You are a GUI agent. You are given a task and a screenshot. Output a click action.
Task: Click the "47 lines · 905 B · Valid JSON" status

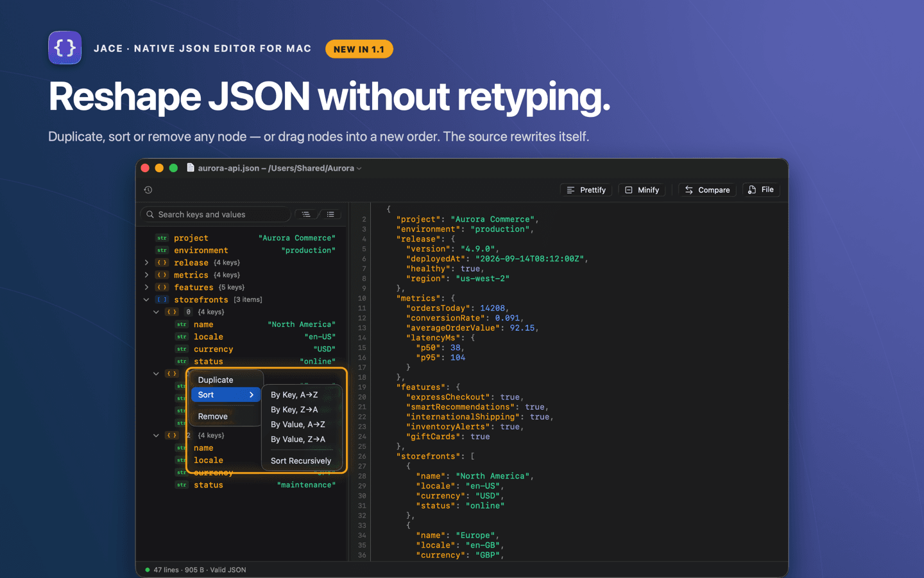[200, 570]
